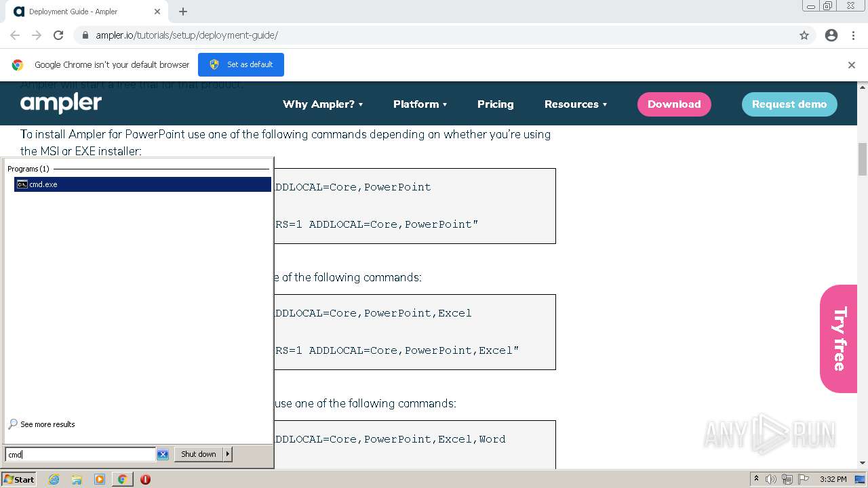Reload the page with the refresh icon

click(x=58, y=35)
